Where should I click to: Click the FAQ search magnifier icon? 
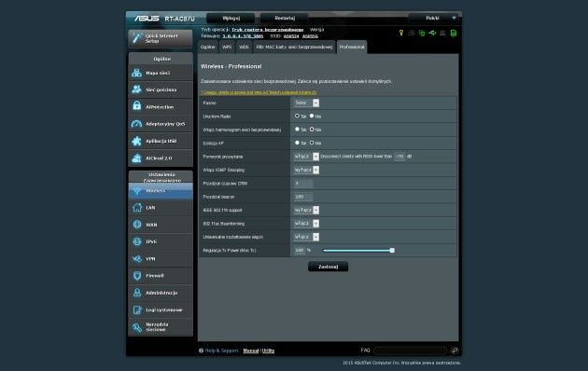tap(455, 350)
